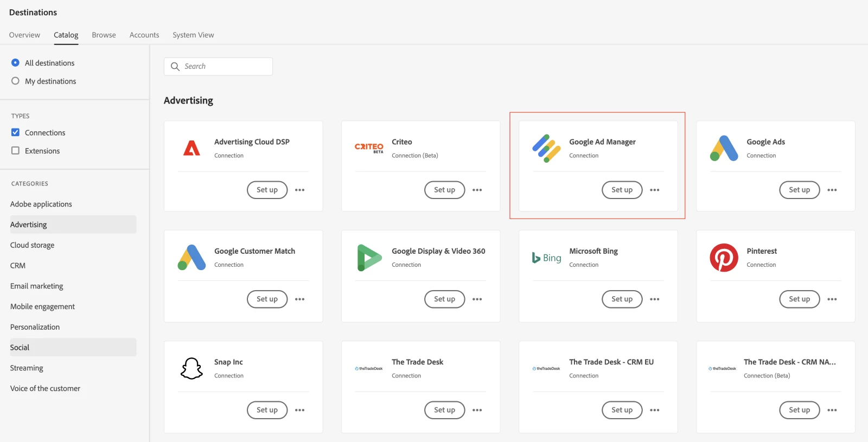868x442 pixels.
Task: Set up Advertising Cloud DSP destination
Action: pos(267,190)
